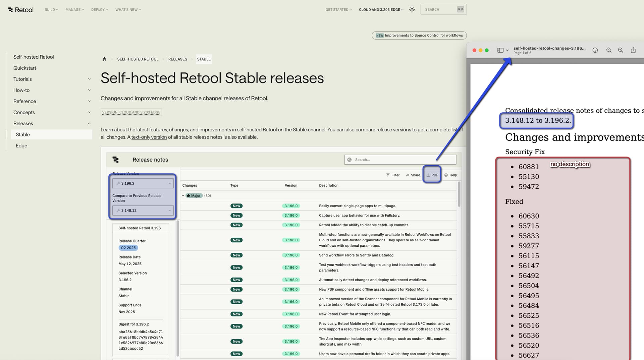Expand the Reference section chevron

click(x=89, y=101)
